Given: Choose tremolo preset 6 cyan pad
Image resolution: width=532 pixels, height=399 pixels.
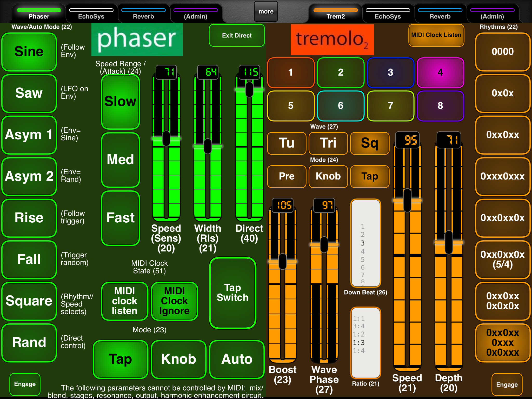Looking at the screenshot, I should 341,106.
